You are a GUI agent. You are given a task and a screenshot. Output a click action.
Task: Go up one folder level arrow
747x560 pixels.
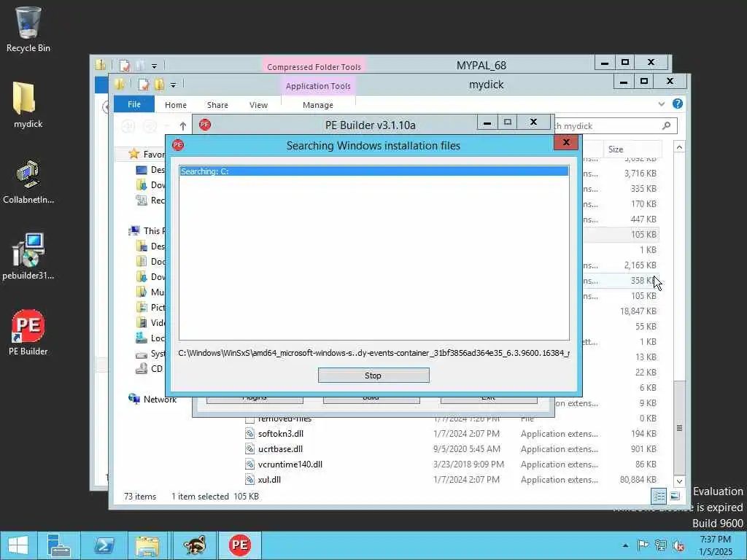[x=183, y=126]
